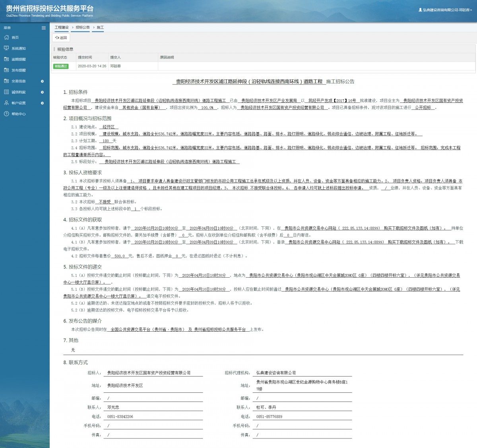The width and height of the screenshot is (477, 448).
Task: Expand the 诚信档案 submenu arrow
Action: click(x=43, y=92)
